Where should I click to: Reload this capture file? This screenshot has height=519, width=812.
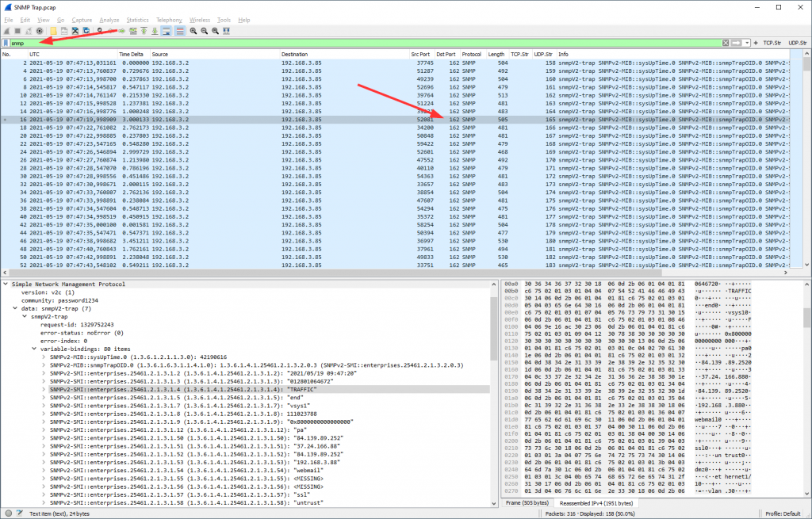pyautogui.click(x=86, y=31)
